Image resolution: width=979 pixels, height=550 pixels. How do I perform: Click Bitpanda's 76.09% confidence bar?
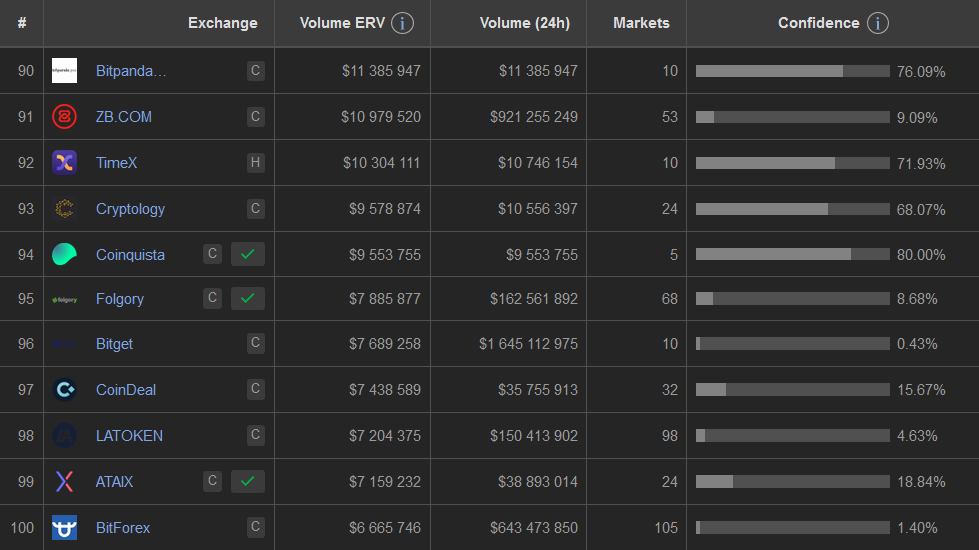coord(792,71)
